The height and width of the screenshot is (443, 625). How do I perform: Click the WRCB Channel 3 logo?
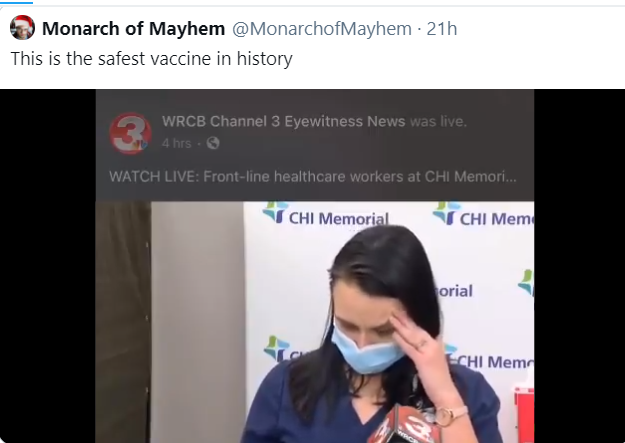coord(130,134)
